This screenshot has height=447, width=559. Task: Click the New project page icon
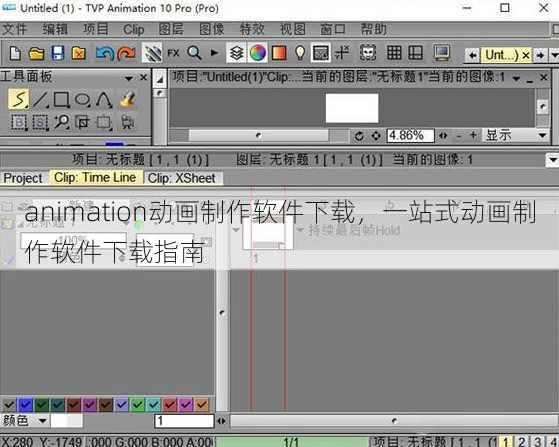coord(15,53)
